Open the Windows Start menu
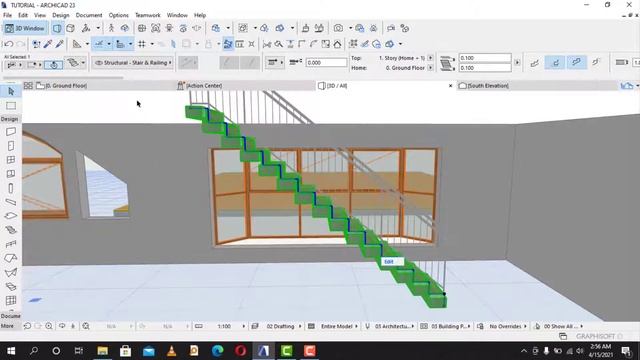This screenshot has width=640, height=360. tap(11, 351)
